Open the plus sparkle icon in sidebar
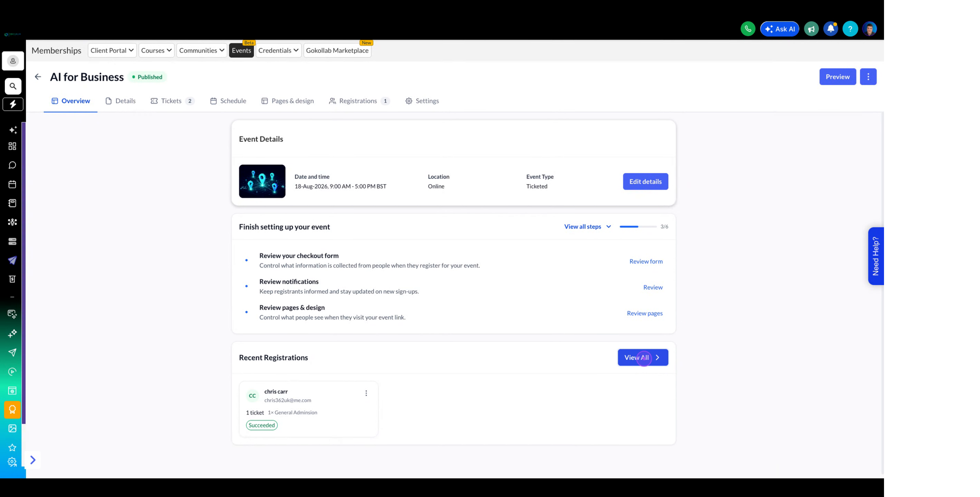Image resolution: width=980 pixels, height=497 pixels. pos(12,333)
